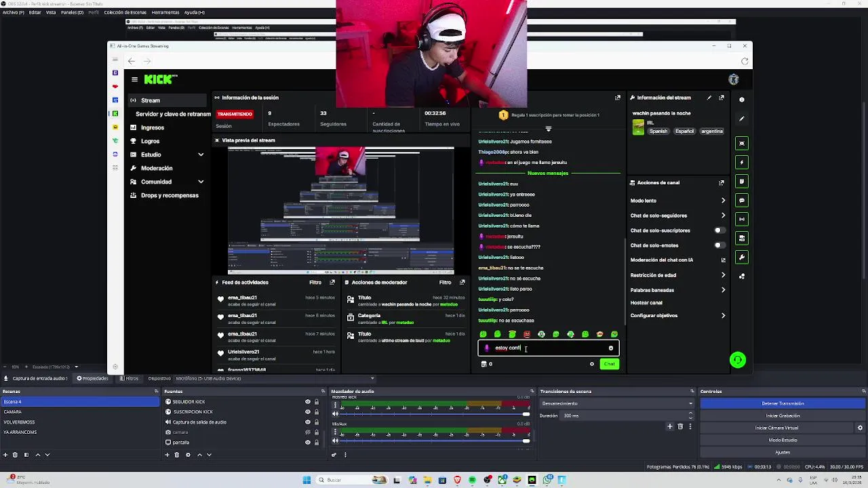
Task: Add a new source in Fuentes panel
Action: pyautogui.click(x=167, y=455)
